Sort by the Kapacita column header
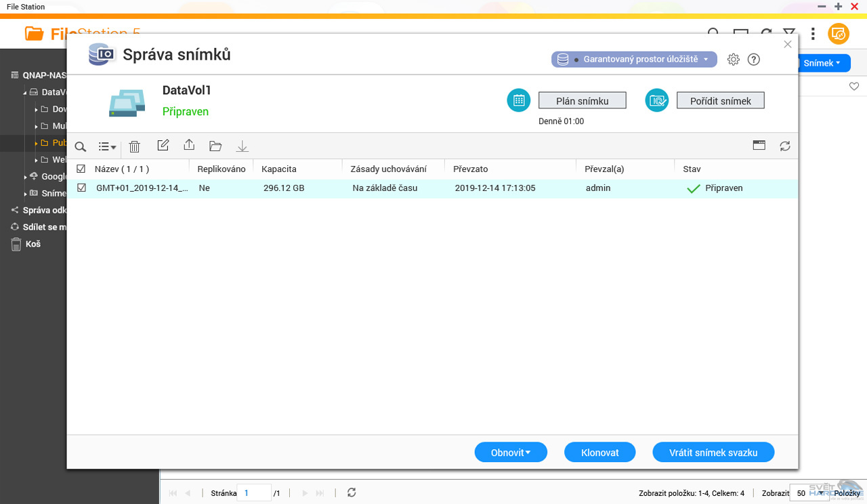Screen dimensions: 867x504 tap(279, 169)
